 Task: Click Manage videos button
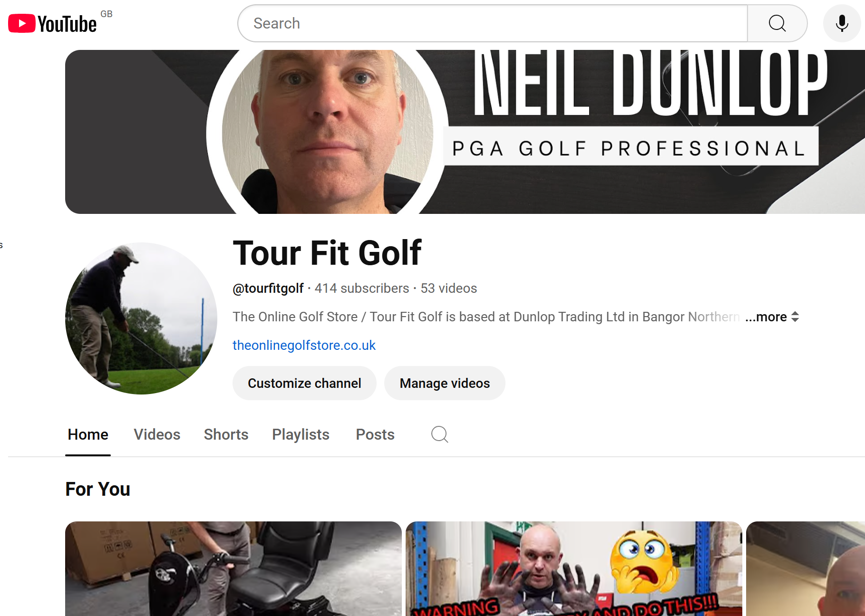tap(445, 383)
